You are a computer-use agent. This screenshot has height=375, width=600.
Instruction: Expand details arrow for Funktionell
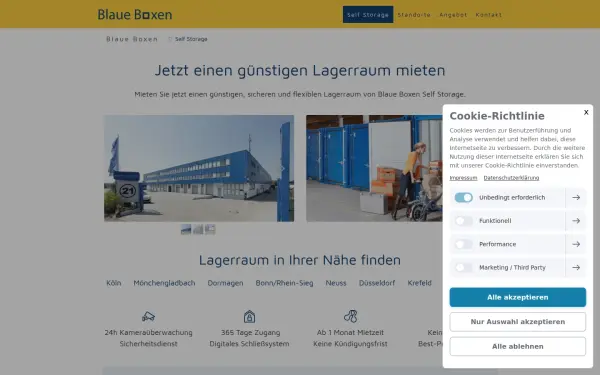576,221
